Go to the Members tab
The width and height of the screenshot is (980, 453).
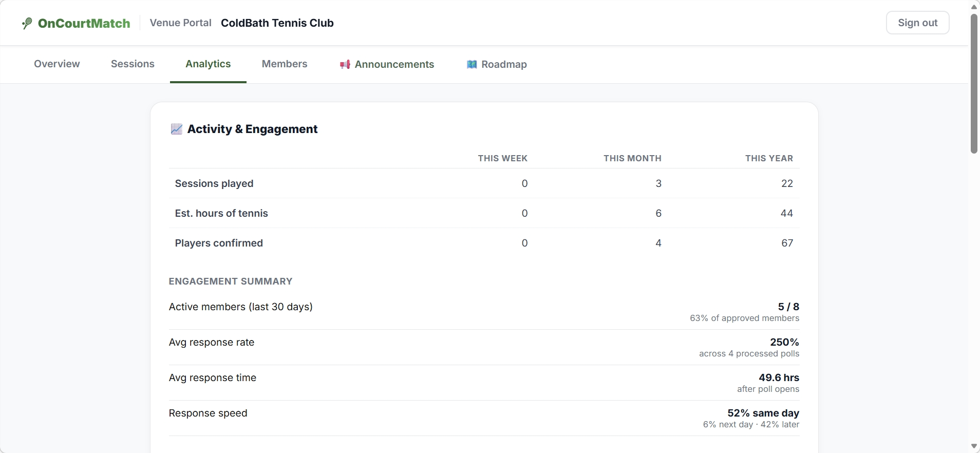pos(285,64)
